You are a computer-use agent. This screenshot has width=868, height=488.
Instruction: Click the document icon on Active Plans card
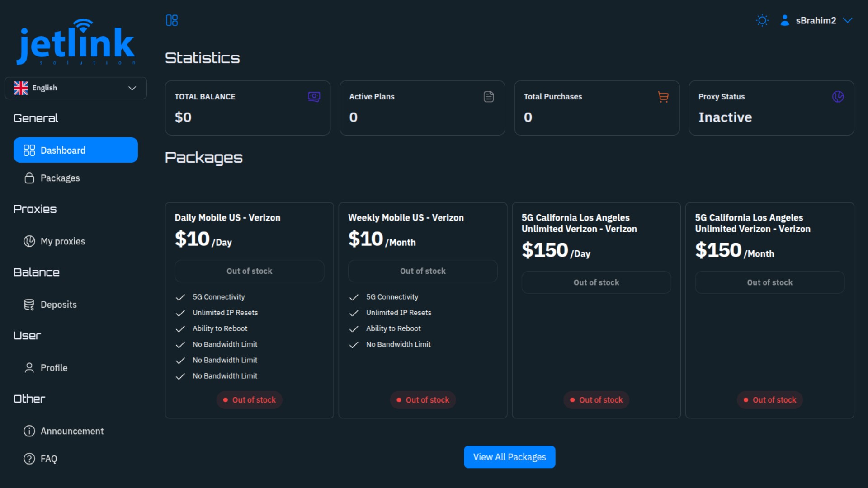[489, 96]
